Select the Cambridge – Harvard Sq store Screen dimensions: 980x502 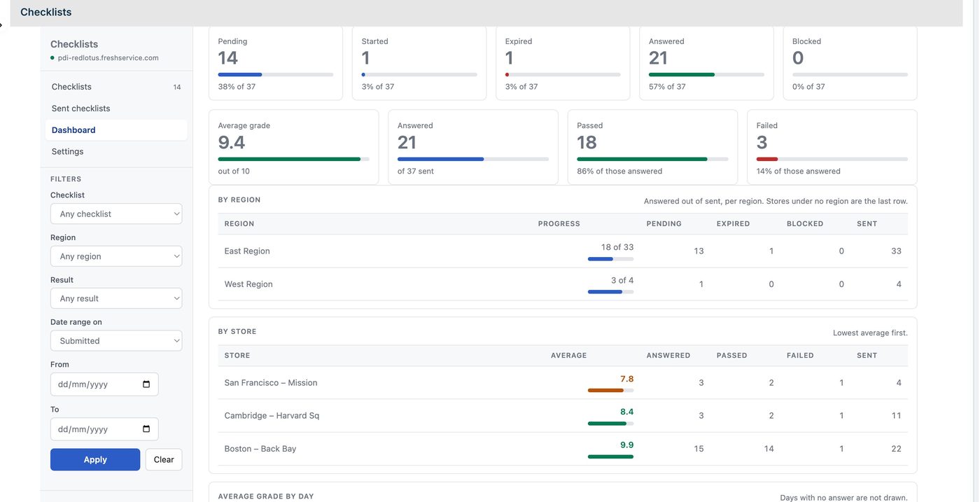[x=272, y=416]
